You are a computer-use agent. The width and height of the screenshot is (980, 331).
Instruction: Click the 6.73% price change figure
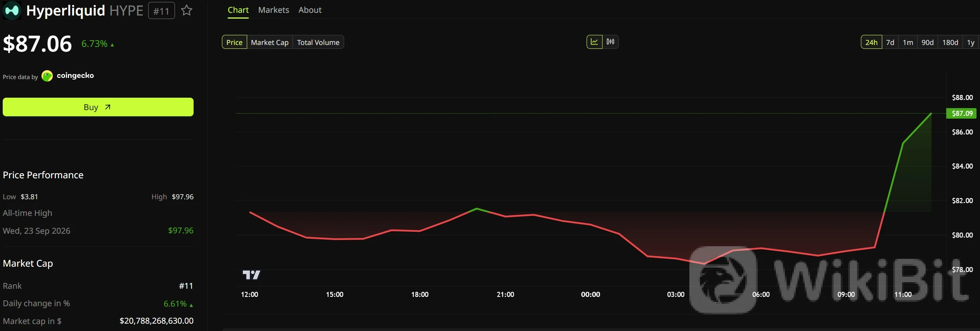click(94, 44)
